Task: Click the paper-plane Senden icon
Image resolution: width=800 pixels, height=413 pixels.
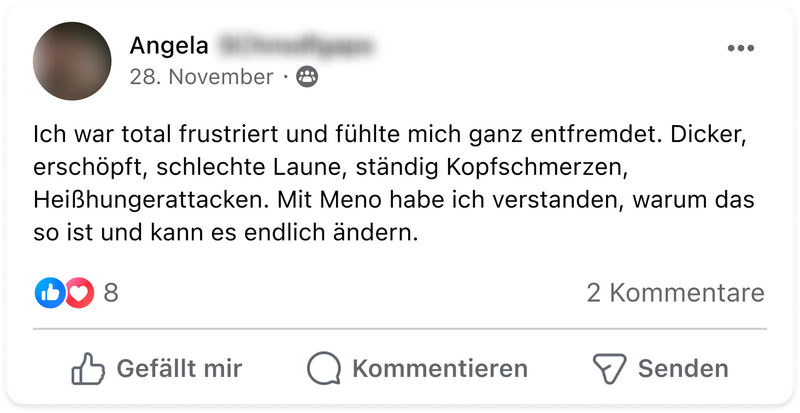Action: (x=608, y=368)
